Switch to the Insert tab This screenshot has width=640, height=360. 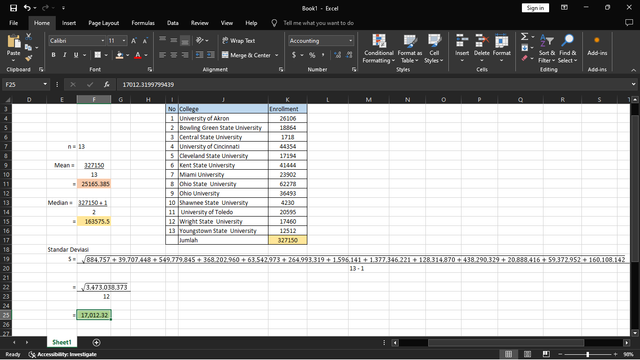(x=69, y=23)
